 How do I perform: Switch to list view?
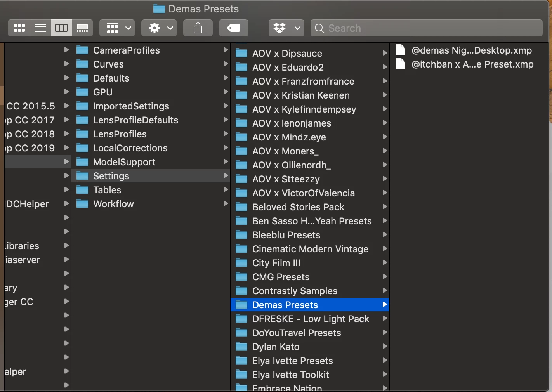point(40,28)
